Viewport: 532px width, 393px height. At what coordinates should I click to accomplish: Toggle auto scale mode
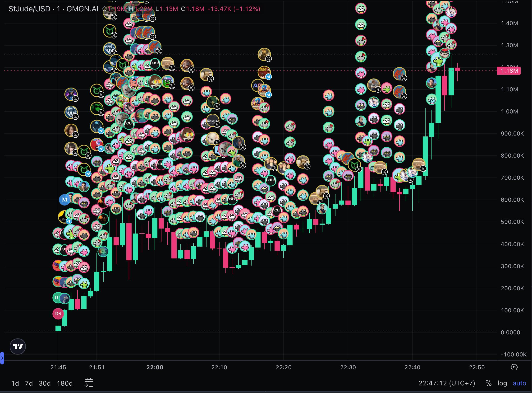click(x=519, y=383)
